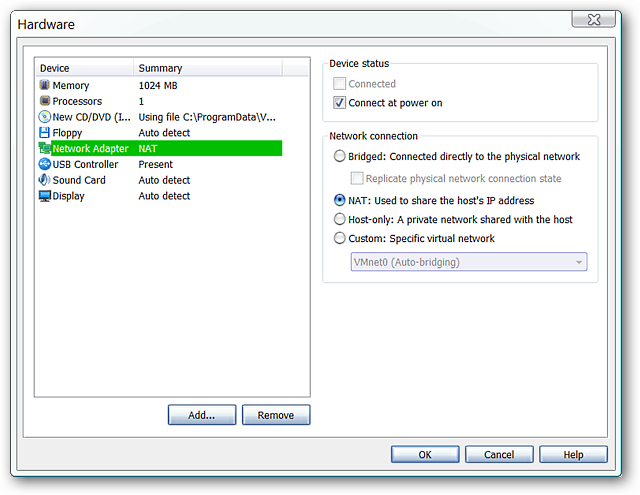Select the USB Controller row
Viewport: 640px width, 495px height.
pyautogui.click(x=160, y=164)
